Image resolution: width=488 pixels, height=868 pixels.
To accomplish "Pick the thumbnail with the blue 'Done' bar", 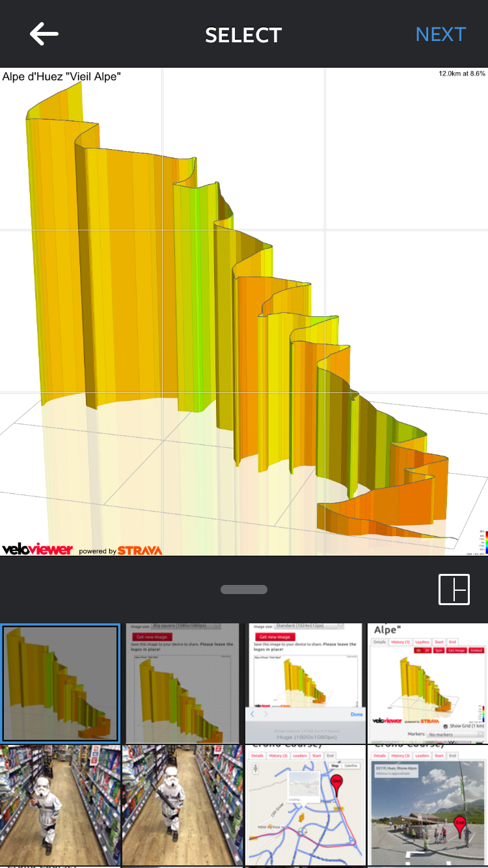I will point(306,683).
